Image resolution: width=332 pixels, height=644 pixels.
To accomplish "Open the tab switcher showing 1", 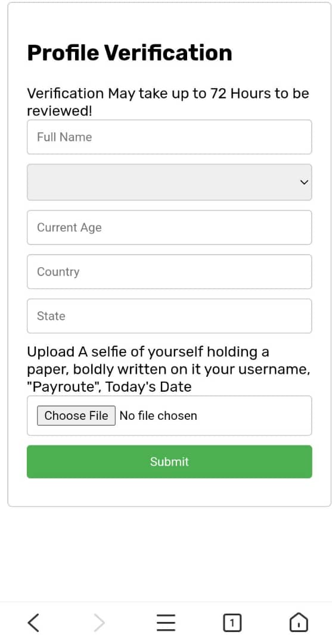I will click(x=232, y=623).
